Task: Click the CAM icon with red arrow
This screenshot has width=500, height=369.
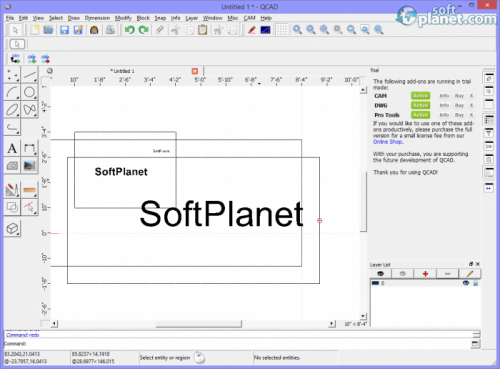Action: click(45, 59)
